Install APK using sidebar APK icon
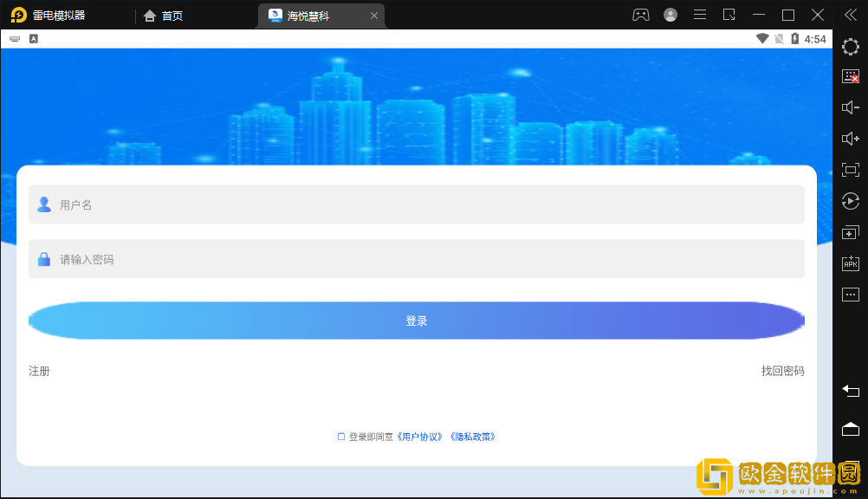This screenshot has height=499, width=868. click(x=850, y=263)
